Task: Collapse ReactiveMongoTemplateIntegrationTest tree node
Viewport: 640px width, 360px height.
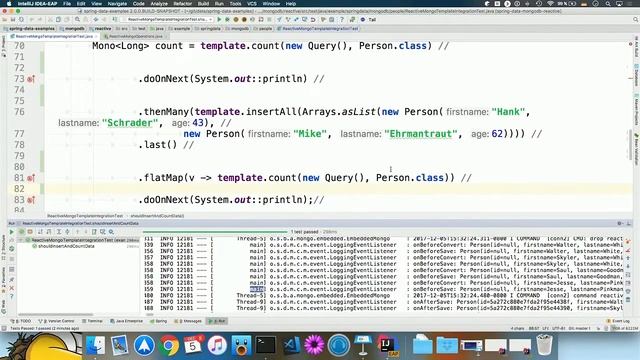Action: (x=21, y=240)
